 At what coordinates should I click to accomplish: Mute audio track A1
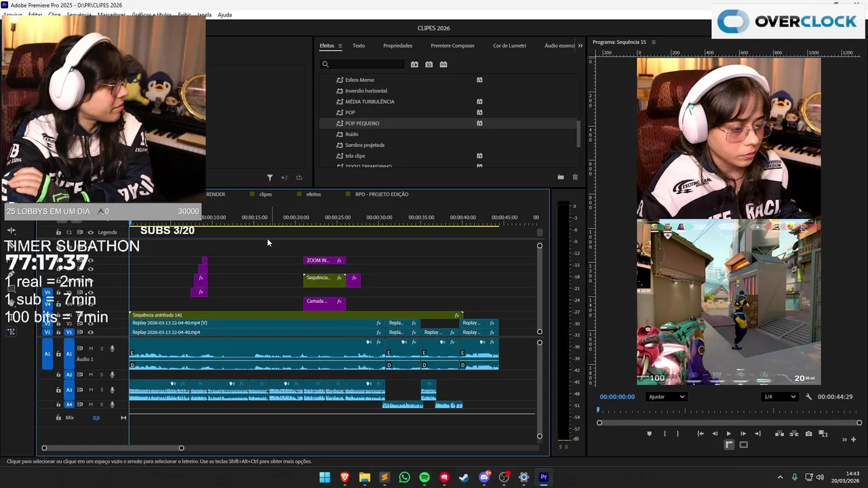91,348
